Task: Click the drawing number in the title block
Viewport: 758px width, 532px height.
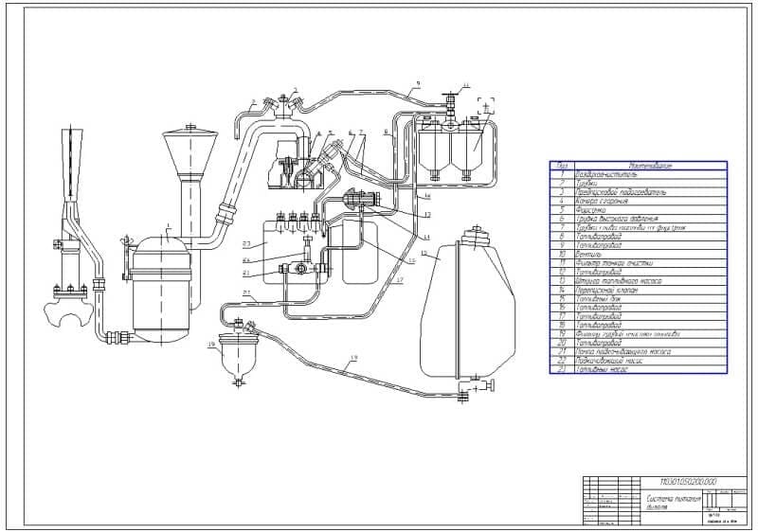Action: coord(689,482)
